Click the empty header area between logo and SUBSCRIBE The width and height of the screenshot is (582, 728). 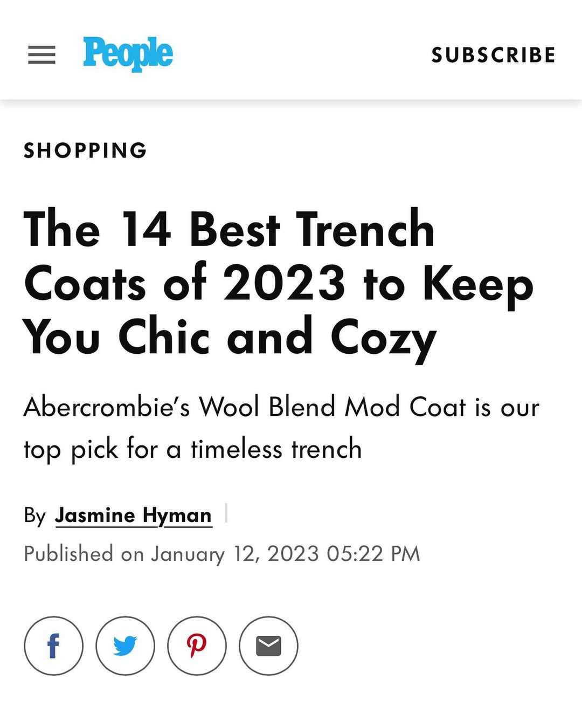[302, 54]
